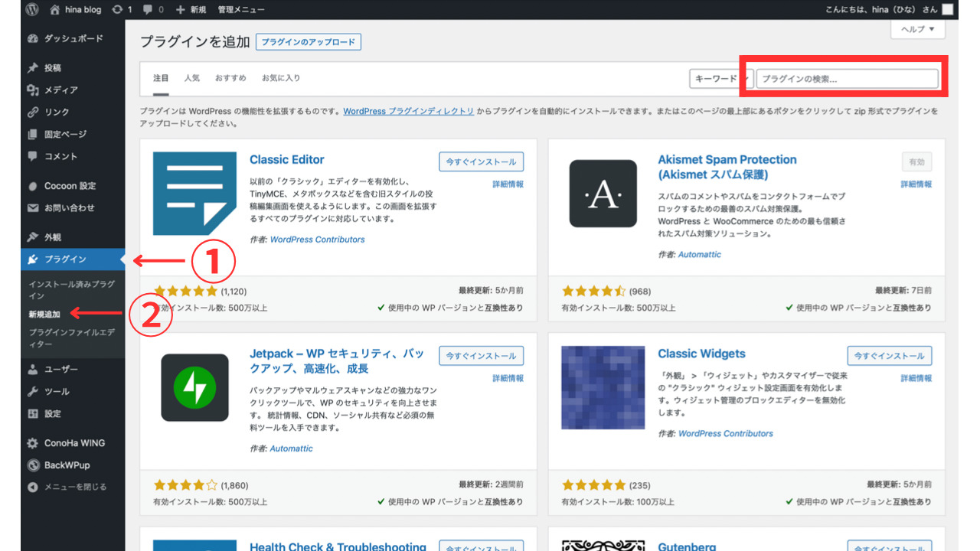Open the Gutenberg plugin title link
The image size is (980, 551).
pyautogui.click(x=687, y=546)
